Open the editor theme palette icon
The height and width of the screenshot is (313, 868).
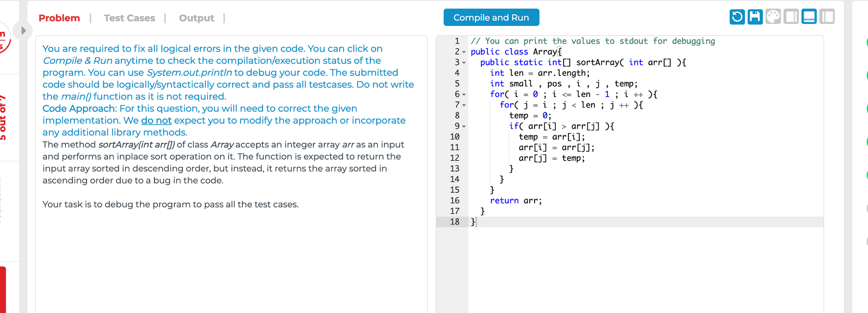[773, 17]
